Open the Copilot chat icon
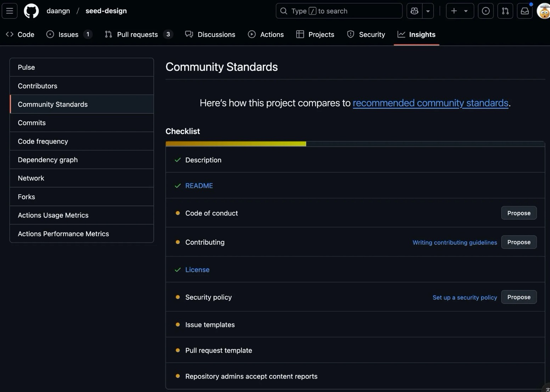The height and width of the screenshot is (392, 550). point(414,11)
